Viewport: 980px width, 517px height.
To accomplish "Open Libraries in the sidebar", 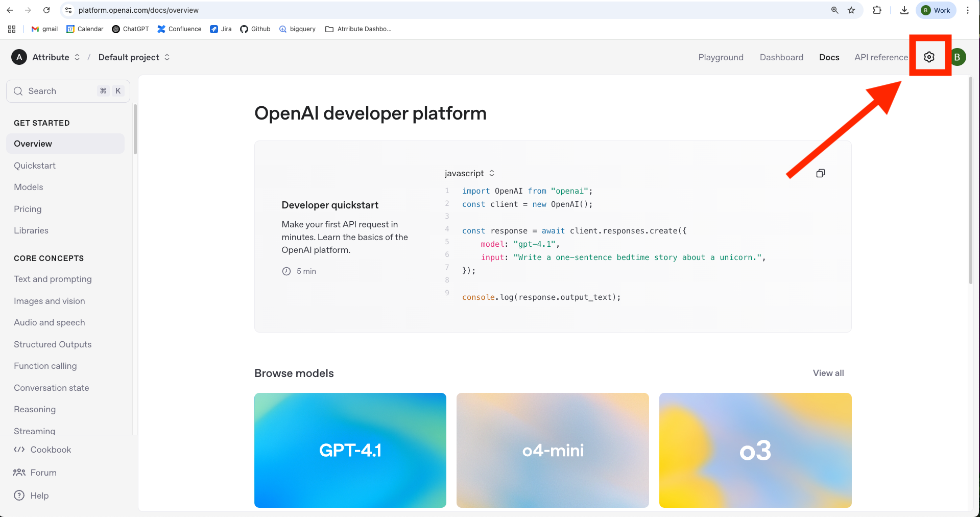I will 31,230.
